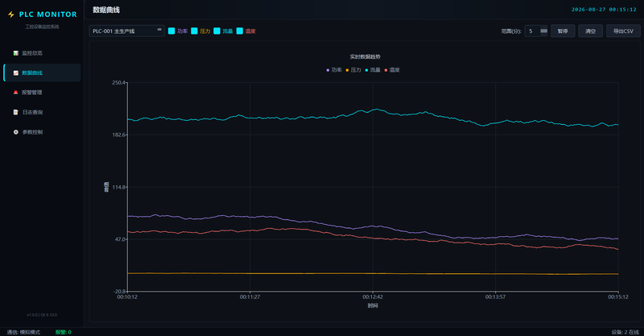This screenshot has height=336, width=644.
Task: Uncheck the 功率 series checkbox
Action: [171, 31]
